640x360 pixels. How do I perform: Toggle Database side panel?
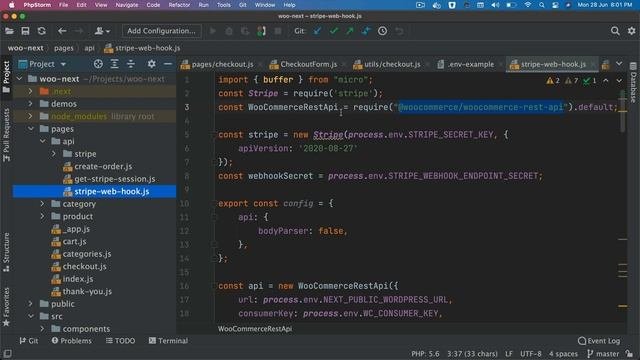633,83
